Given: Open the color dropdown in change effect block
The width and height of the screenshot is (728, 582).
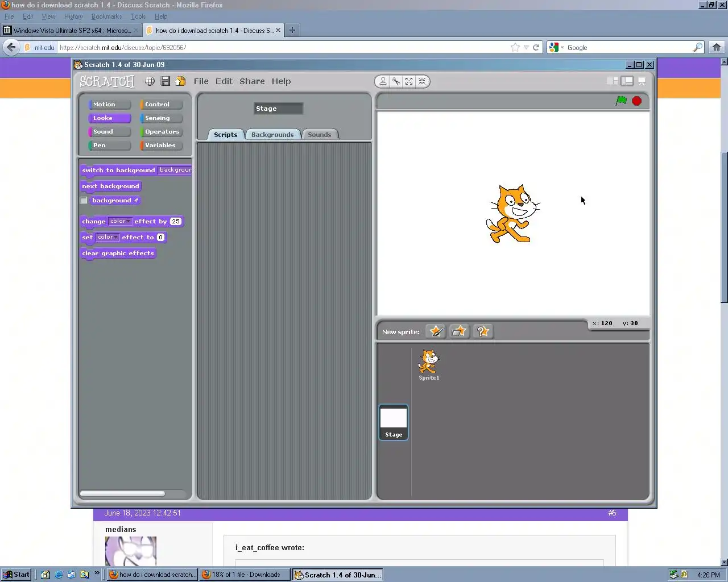Looking at the screenshot, I should (x=121, y=221).
